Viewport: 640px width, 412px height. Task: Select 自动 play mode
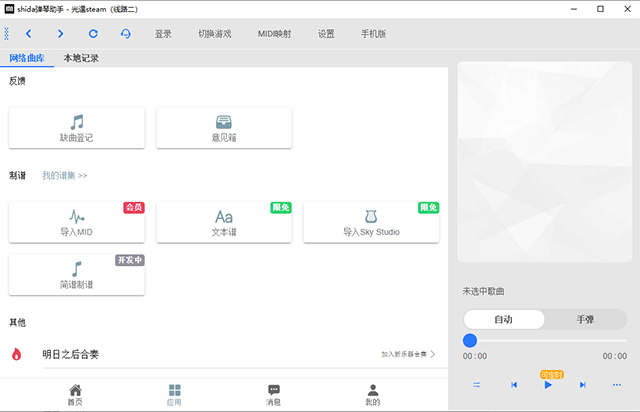[x=504, y=319]
